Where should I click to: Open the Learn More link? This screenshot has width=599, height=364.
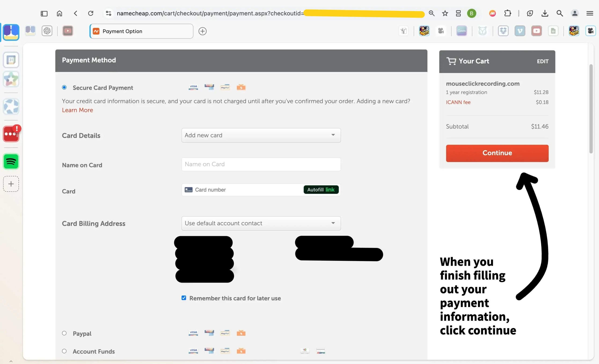(x=77, y=110)
